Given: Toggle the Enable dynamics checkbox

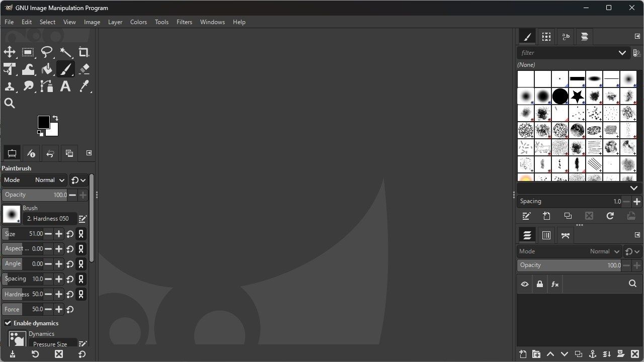Looking at the screenshot, I should pyautogui.click(x=8, y=323).
